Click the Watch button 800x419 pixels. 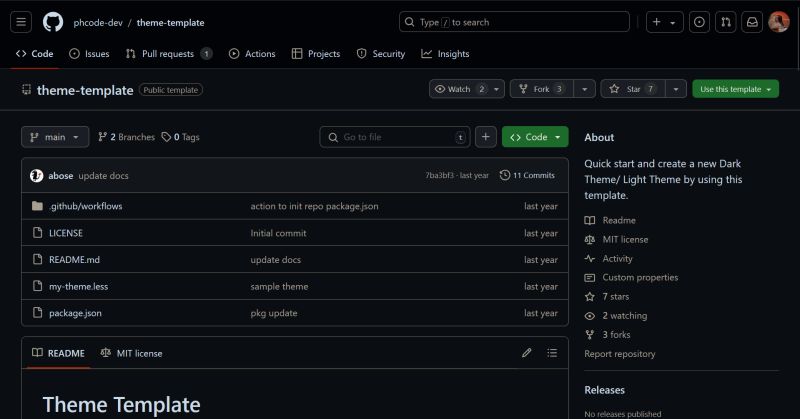point(466,89)
